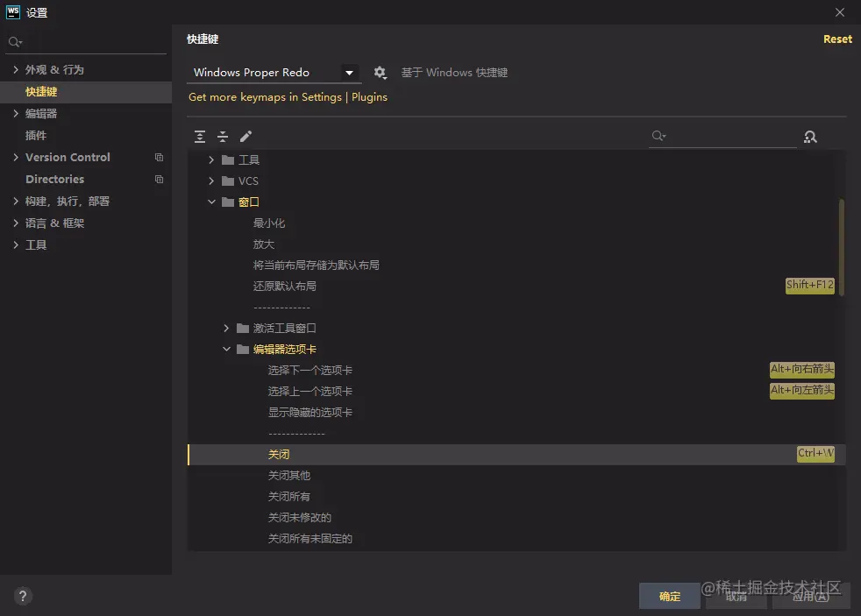861x616 pixels.
Task: Click the 取消 button
Action: (736, 596)
